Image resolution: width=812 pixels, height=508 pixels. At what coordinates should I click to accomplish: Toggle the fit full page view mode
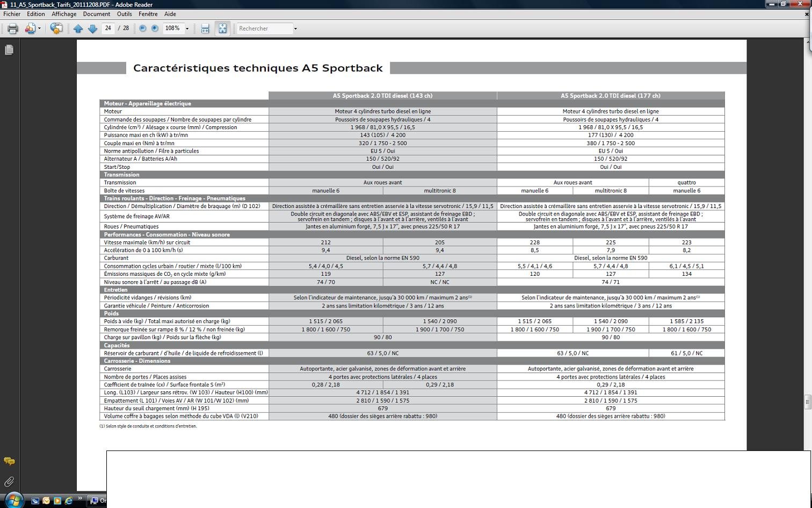pyautogui.click(x=222, y=28)
